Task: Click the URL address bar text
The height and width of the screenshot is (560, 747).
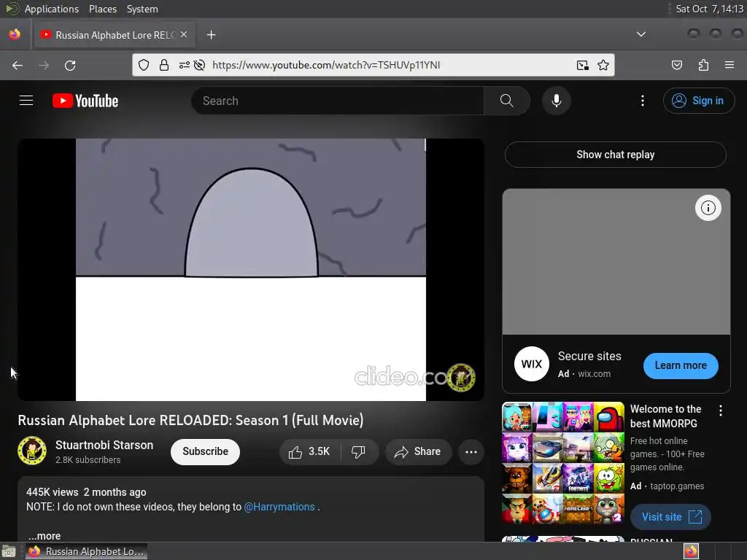Action: tap(326, 65)
